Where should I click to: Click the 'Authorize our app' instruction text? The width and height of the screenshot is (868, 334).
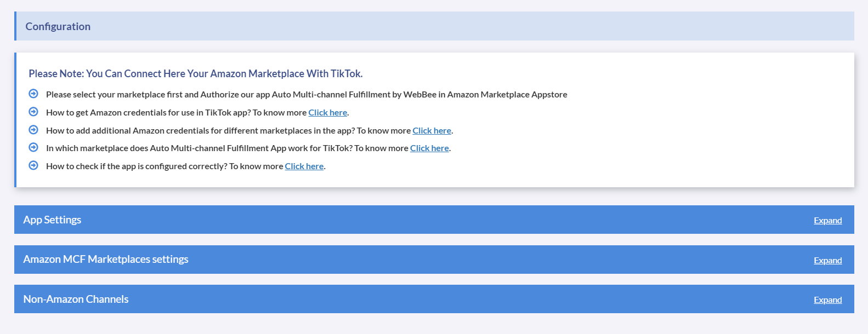tap(307, 95)
